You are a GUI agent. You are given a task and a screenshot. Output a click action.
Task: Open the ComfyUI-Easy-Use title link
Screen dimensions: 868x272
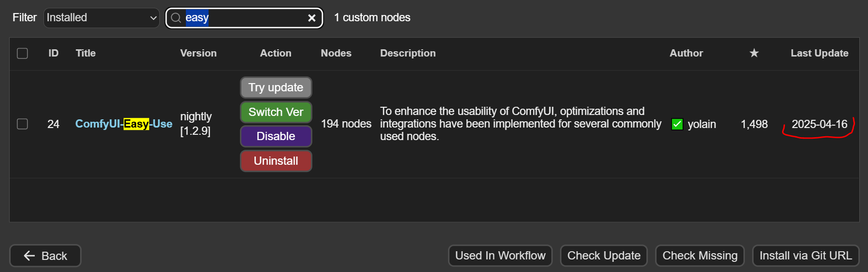tap(124, 124)
